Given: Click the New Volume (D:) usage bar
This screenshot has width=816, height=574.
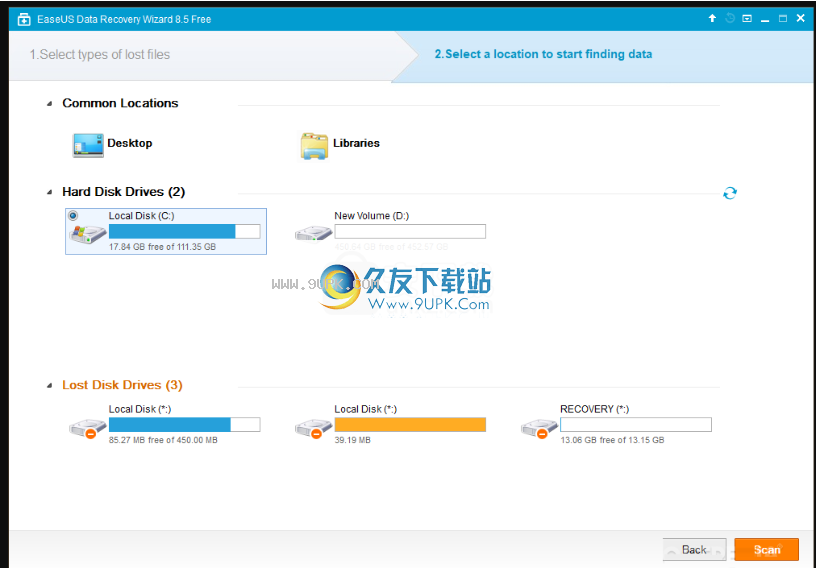Looking at the screenshot, I should [410, 231].
